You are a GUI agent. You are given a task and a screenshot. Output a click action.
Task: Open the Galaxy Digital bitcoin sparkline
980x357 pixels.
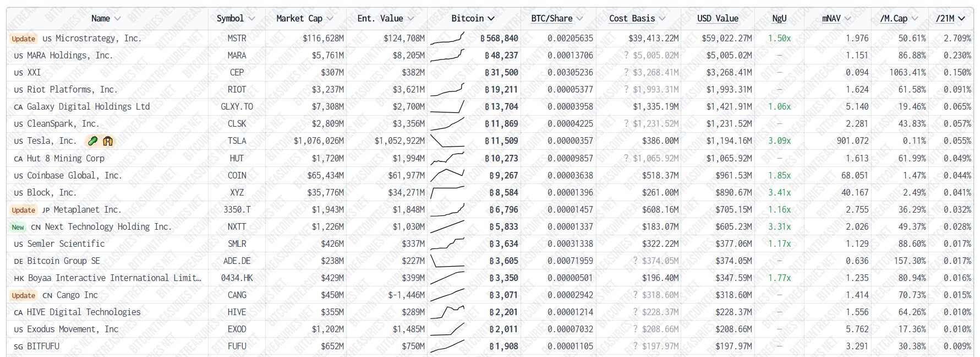447,106
